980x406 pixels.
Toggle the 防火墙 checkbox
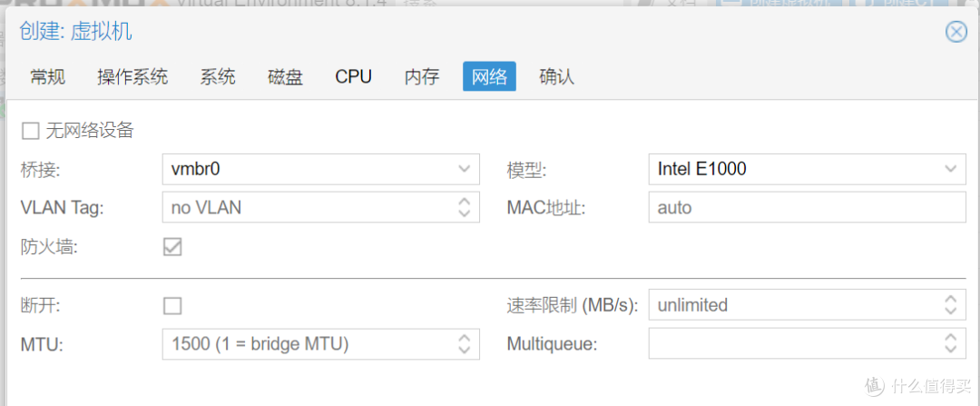[x=172, y=247]
